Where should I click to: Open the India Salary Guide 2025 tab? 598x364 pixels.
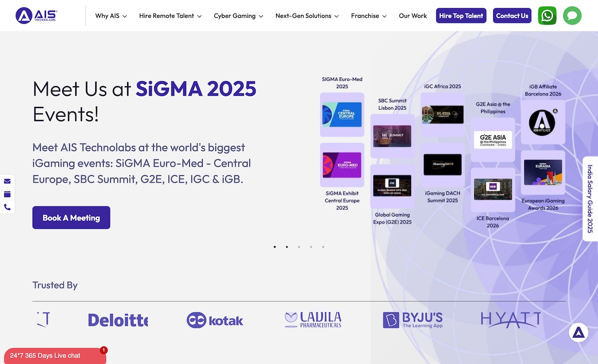[590, 199]
